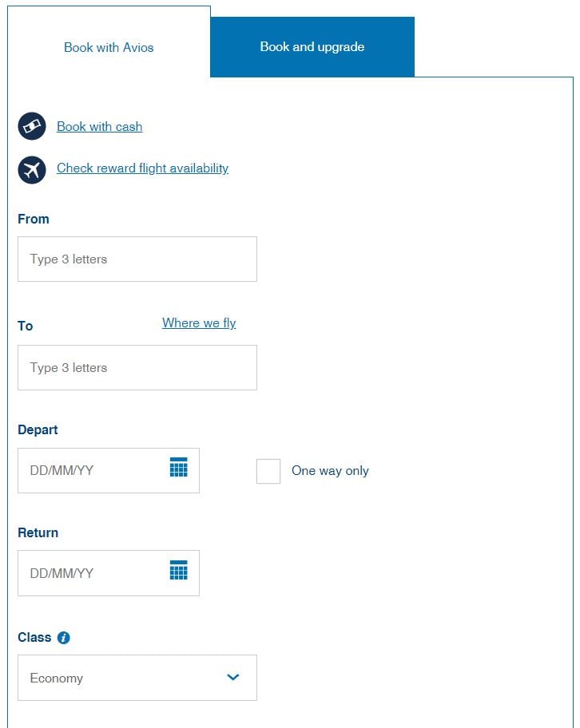Follow the Where we fly link
The height and width of the screenshot is (728, 580).
click(x=199, y=323)
